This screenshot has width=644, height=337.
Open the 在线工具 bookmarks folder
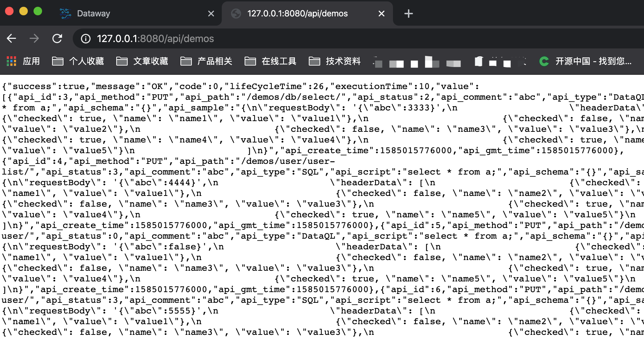point(250,61)
